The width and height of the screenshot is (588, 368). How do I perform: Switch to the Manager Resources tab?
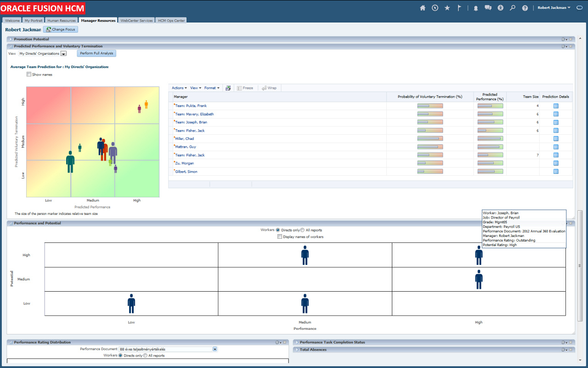point(98,21)
